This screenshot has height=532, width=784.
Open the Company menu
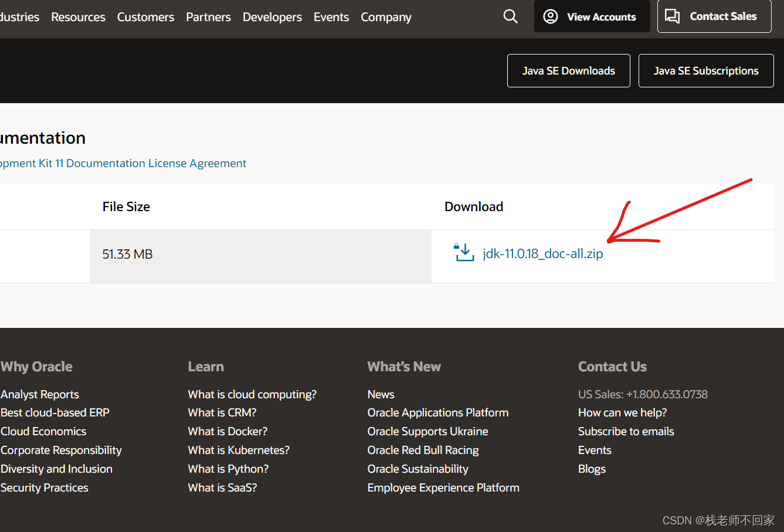(386, 17)
